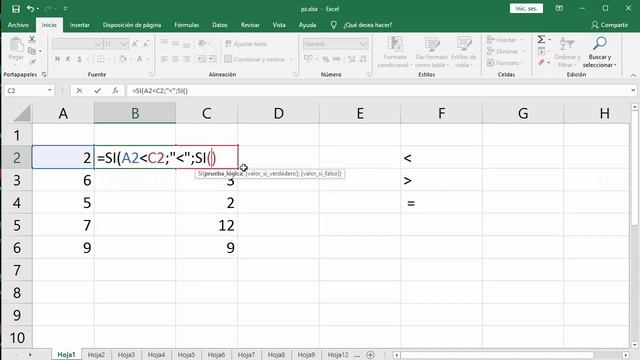The height and width of the screenshot is (360, 640).
Task: Click the AutoSum sigma icon
Action: [541, 40]
